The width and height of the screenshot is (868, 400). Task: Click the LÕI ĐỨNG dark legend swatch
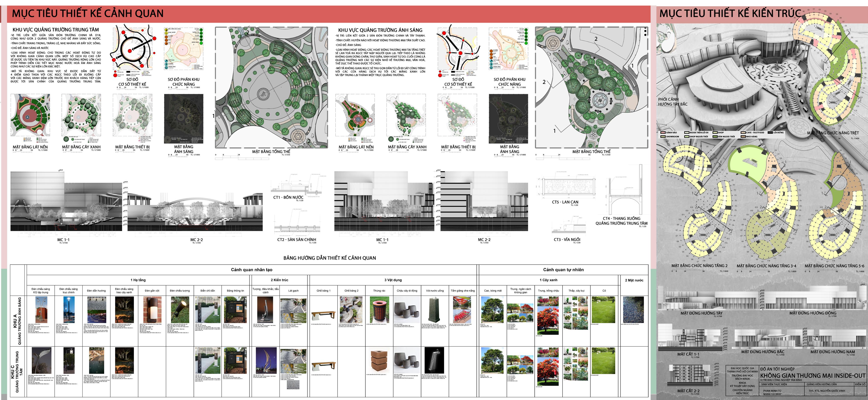(x=770, y=133)
